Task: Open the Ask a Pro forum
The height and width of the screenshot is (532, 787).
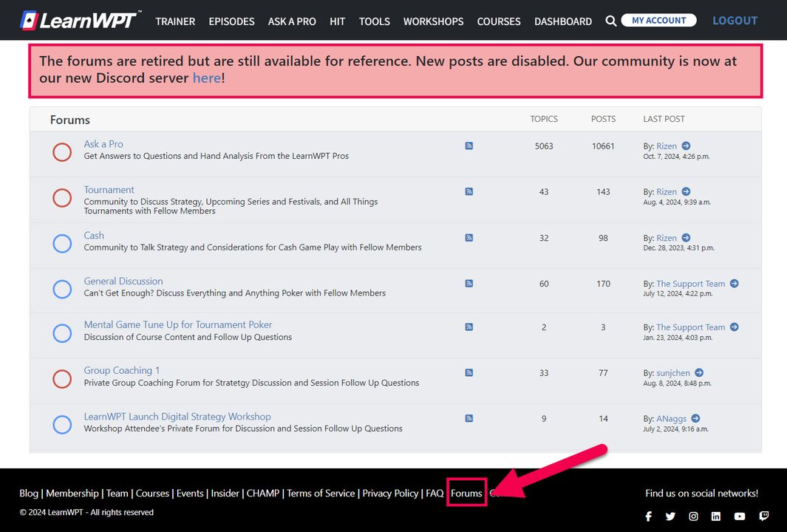Action: pyautogui.click(x=103, y=144)
